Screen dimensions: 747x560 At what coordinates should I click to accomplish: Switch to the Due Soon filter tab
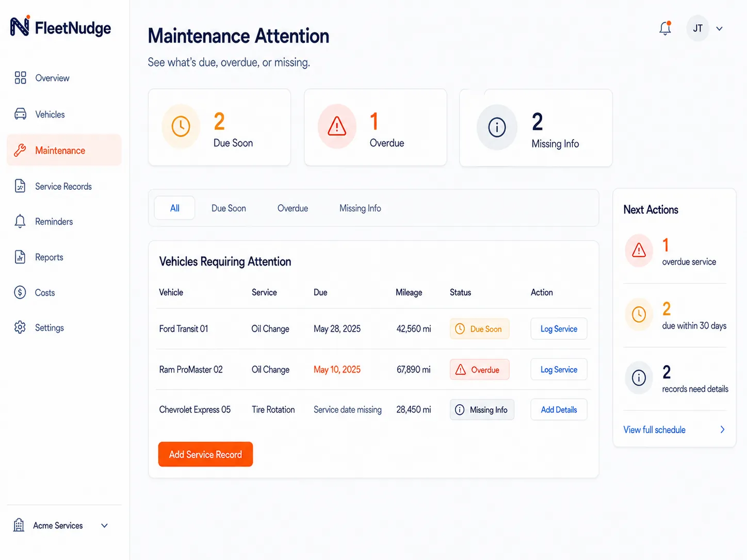(x=229, y=208)
